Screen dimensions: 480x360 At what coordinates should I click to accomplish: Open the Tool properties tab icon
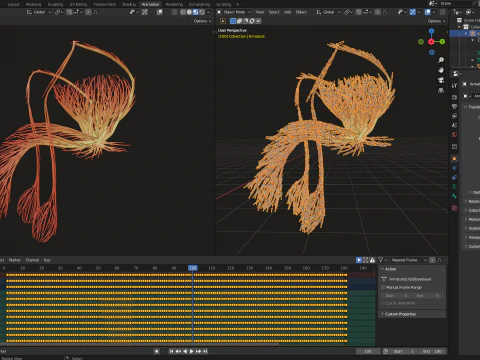click(454, 85)
